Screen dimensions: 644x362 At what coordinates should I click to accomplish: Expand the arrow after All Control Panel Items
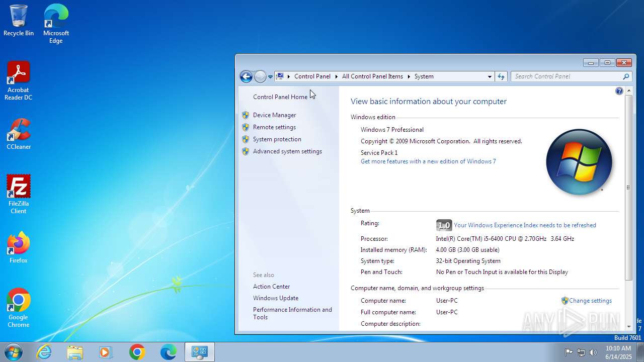coord(409,76)
